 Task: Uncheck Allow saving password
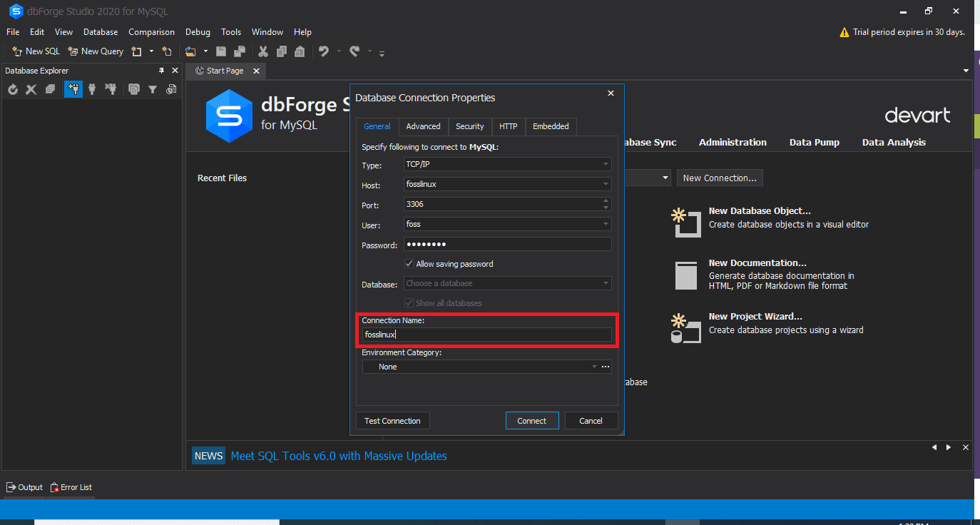409,263
